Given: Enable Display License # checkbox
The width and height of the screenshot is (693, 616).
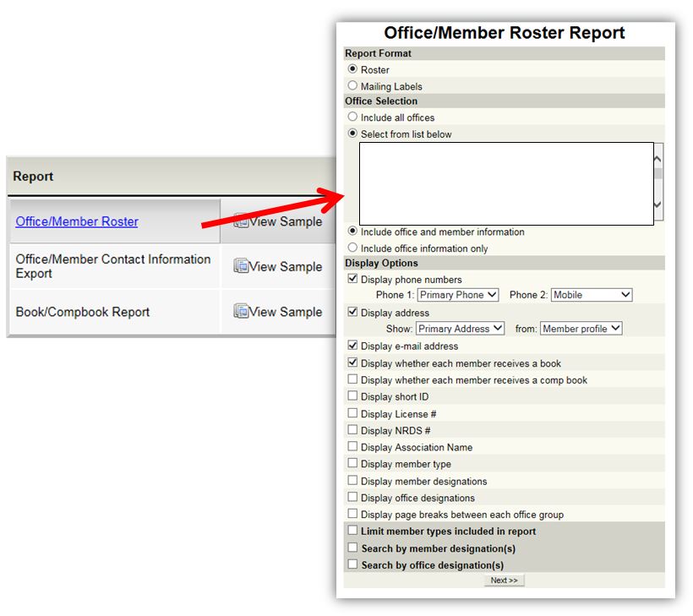Looking at the screenshot, I should point(352,412).
